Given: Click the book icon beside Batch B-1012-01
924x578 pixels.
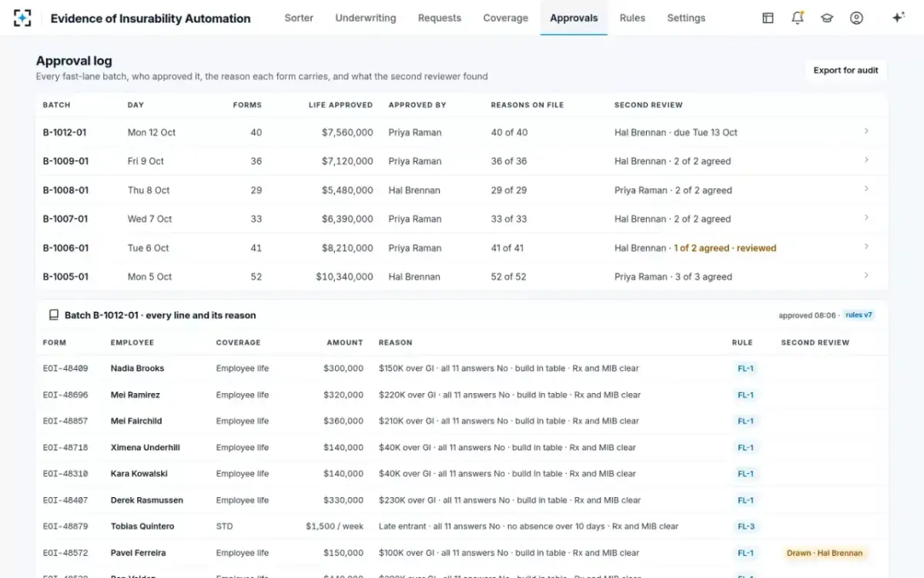Looking at the screenshot, I should click(54, 315).
